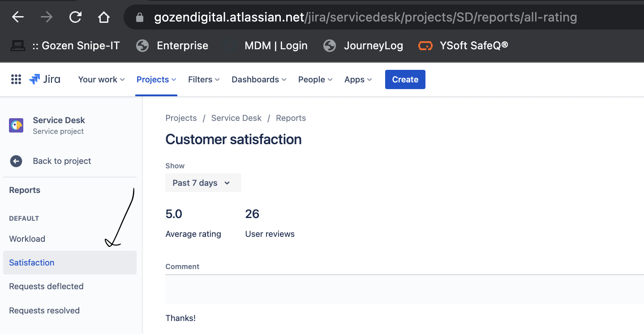Open the Your work dropdown menu
644x334 pixels.
coord(101,79)
